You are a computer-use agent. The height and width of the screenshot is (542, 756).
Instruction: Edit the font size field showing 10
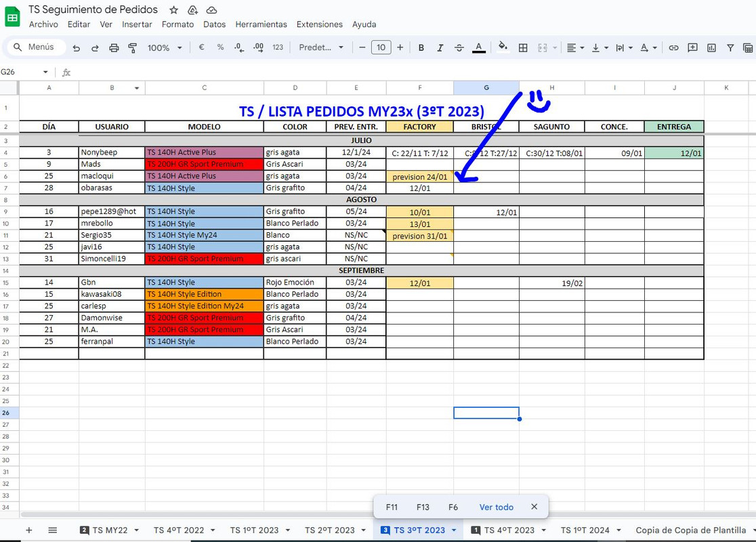381,47
